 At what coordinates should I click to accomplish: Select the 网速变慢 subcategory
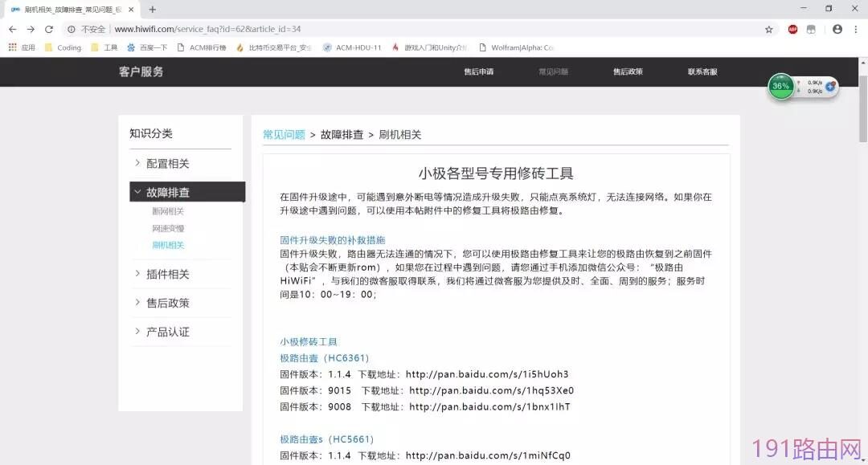pos(168,228)
